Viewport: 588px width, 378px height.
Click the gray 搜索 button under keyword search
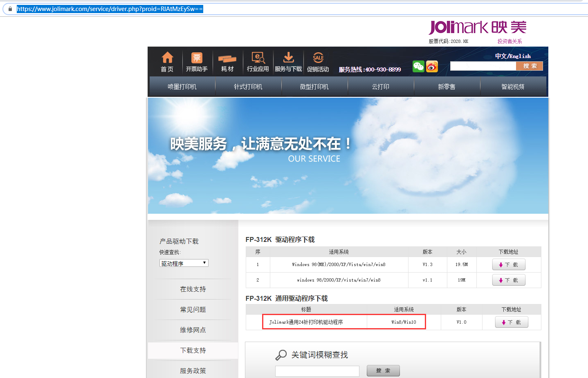(383, 371)
